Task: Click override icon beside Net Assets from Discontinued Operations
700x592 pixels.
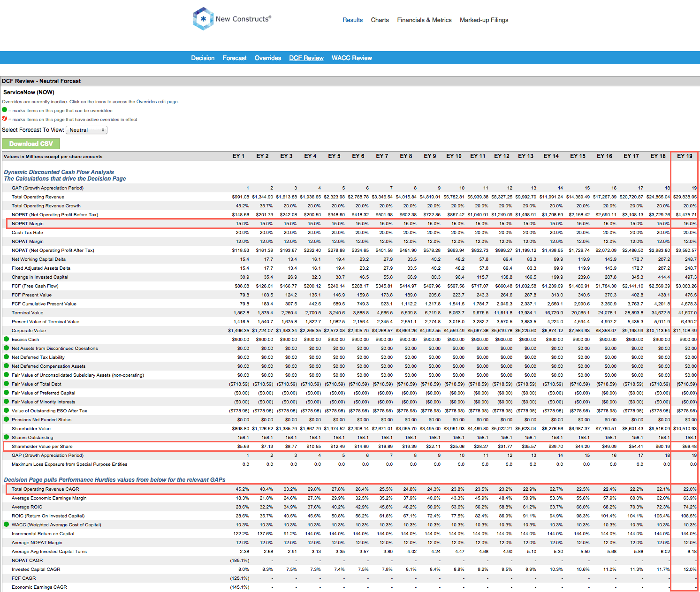Action: pos(6,348)
